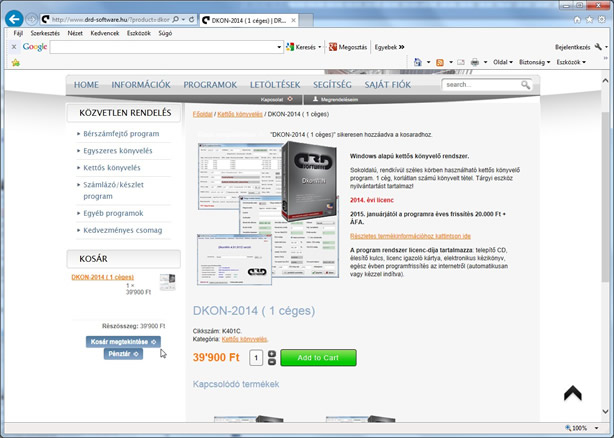Open Számlázó/készlet program in sidebar
This screenshot has width=614, height=438.
pyautogui.click(x=114, y=190)
